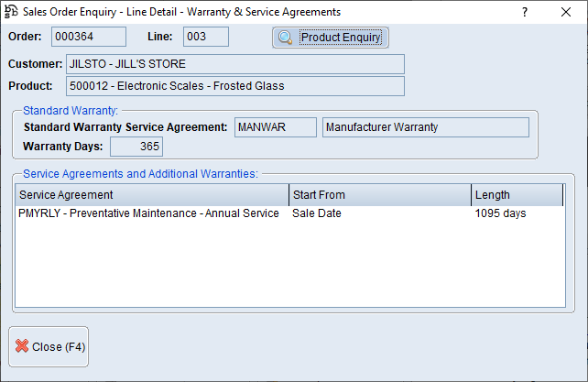The width and height of the screenshot is (588, 382).
Task: Select the PMYRLY Preventative Maintenance row
Action: point(148,213)
